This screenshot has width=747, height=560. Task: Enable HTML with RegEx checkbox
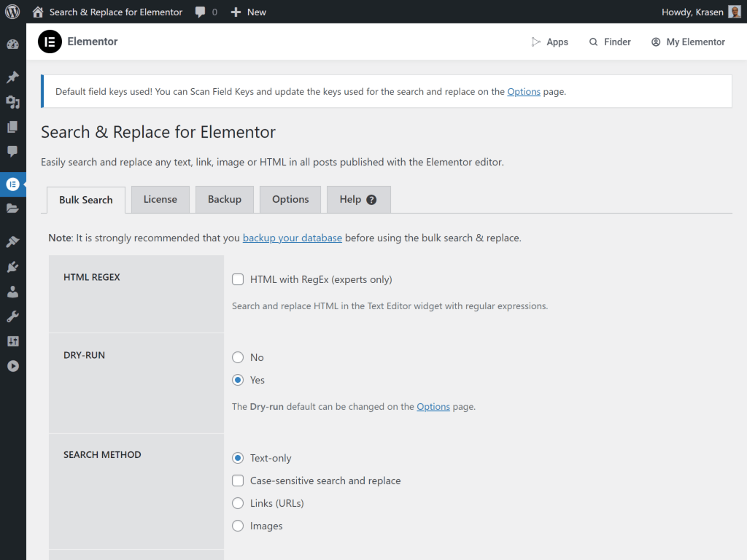(238, 279)
